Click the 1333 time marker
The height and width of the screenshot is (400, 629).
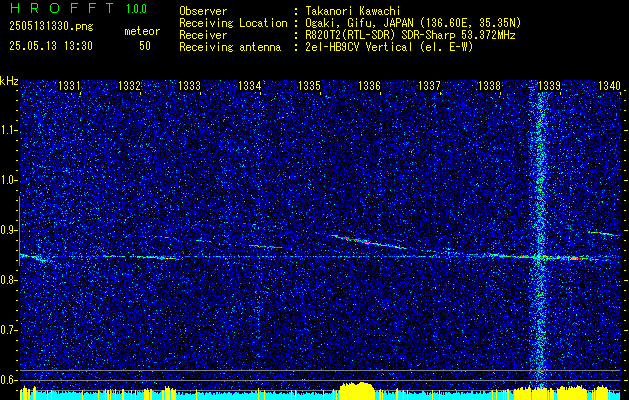click(189, 85)
